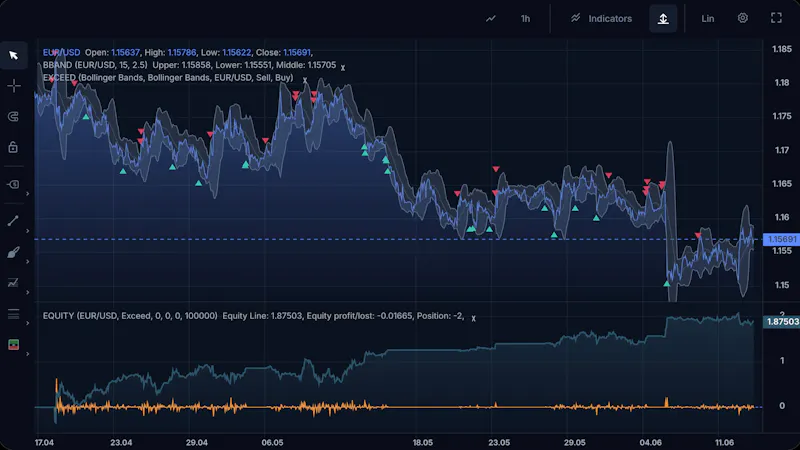Expand the brush tool options
800x450 pixels.
pos(28,261)
